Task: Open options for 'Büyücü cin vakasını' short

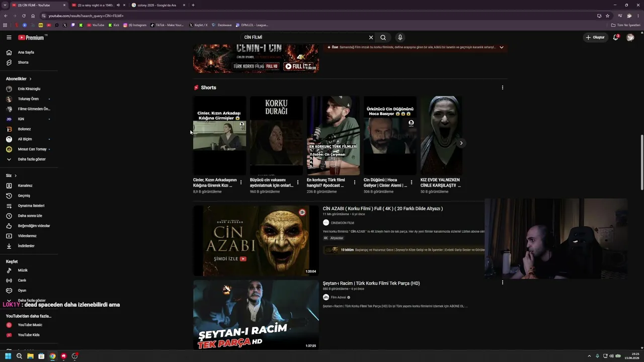Action: (x=298, y=183)
